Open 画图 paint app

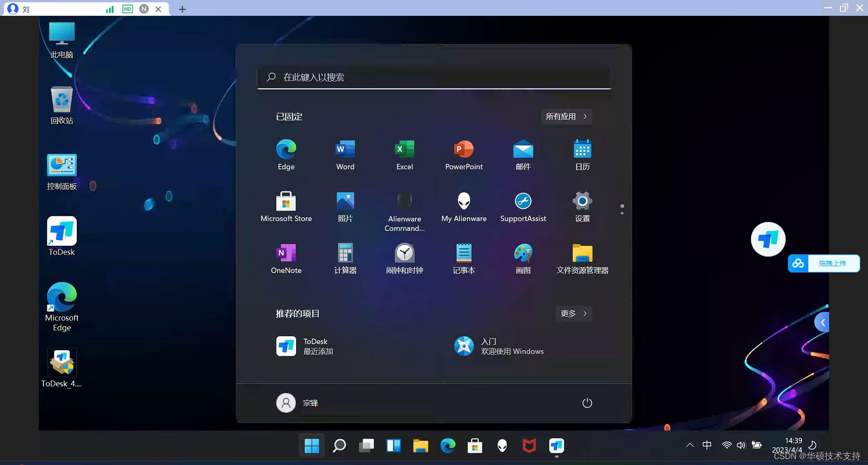coord(523,259)
